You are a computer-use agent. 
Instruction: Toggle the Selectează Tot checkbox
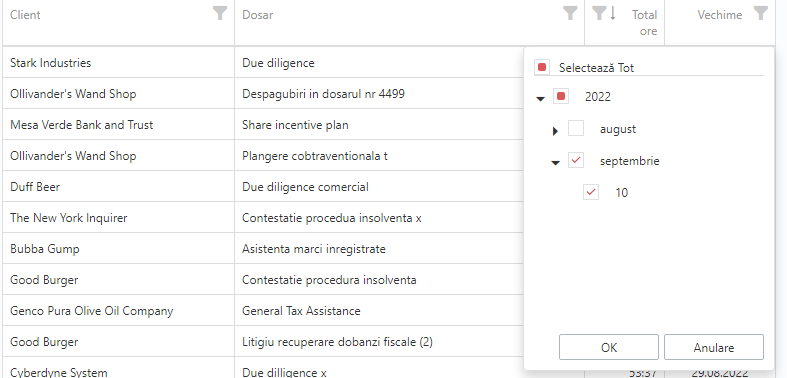pos(542,67)
